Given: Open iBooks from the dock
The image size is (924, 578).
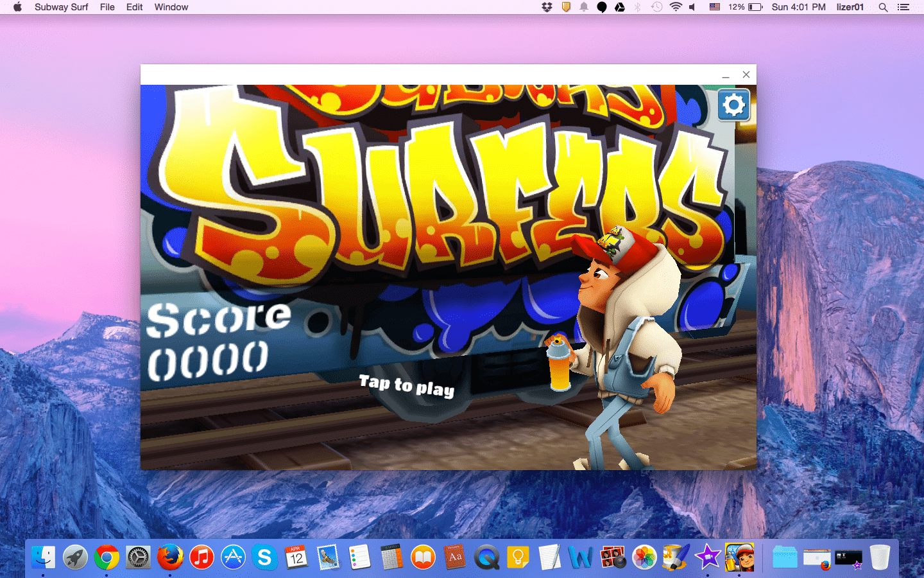Looking at the screenshot, I should (423, 557).
